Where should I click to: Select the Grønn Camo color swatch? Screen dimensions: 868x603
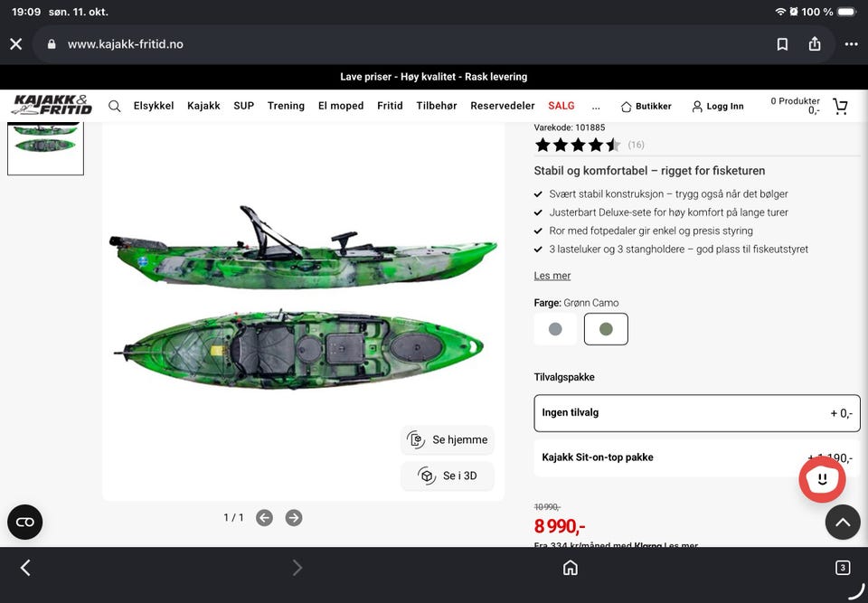pyautogui.click(x=606, y=329)
